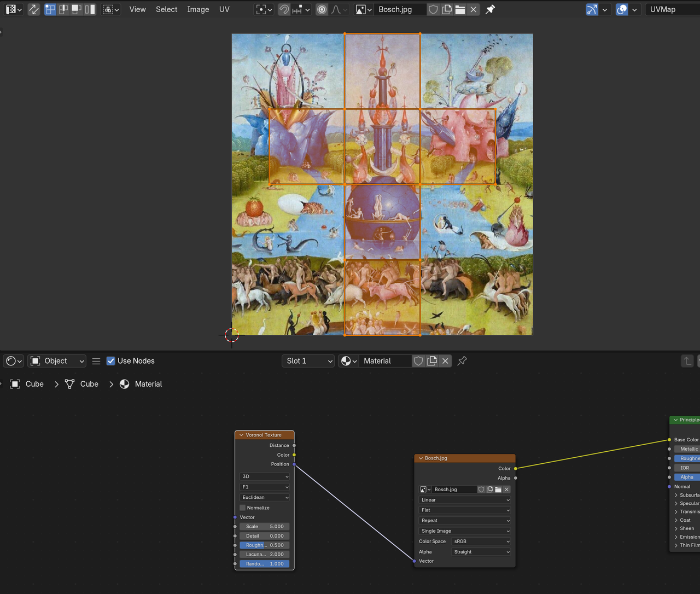Open the Euclidean distance metric dropdown
The height and width of the screenshot is (594, 700).
pyautogui.click(x=265, y=497)
